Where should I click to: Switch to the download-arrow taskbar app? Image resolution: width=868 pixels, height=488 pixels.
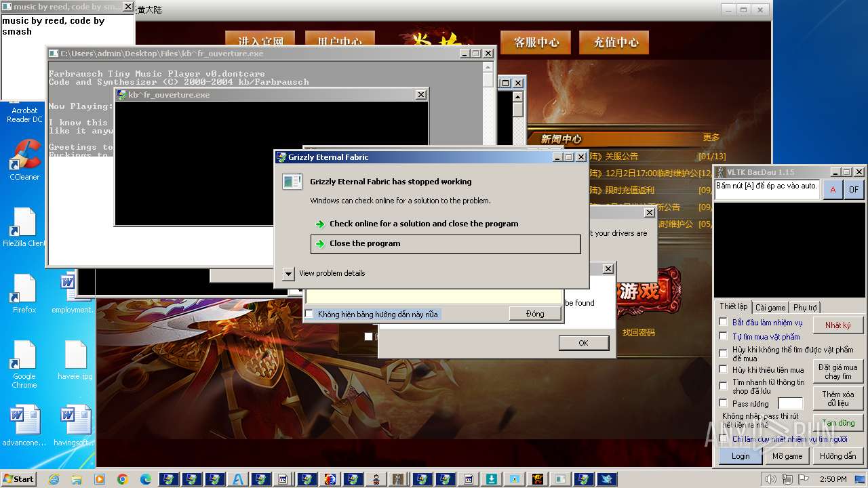tap(492, 479)
